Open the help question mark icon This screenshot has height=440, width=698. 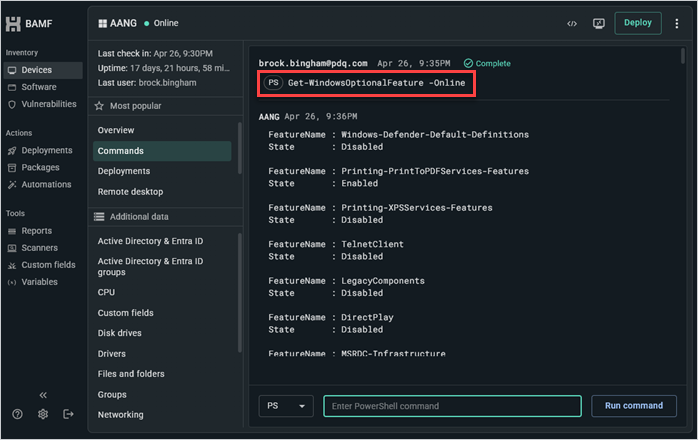point(17,414)
